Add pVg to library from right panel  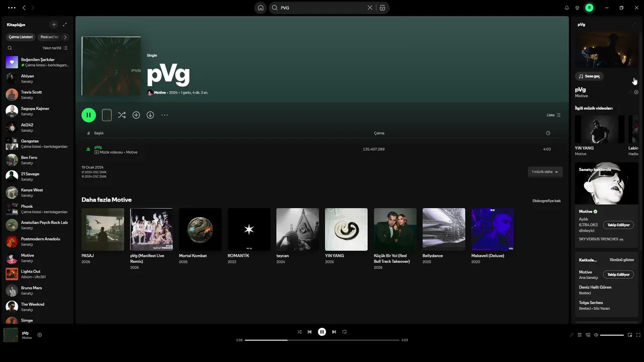coord(636,92)
